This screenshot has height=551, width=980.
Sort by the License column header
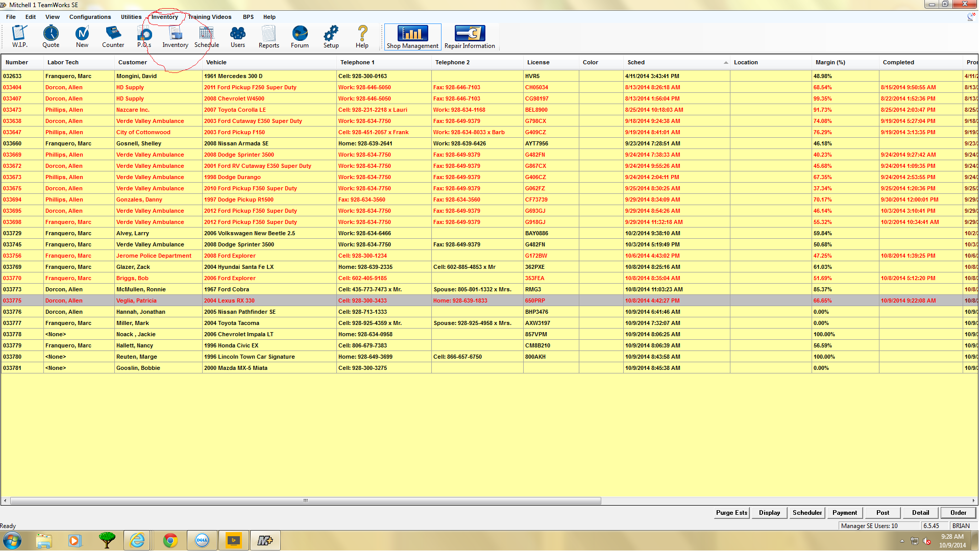(x=551, y=62)
